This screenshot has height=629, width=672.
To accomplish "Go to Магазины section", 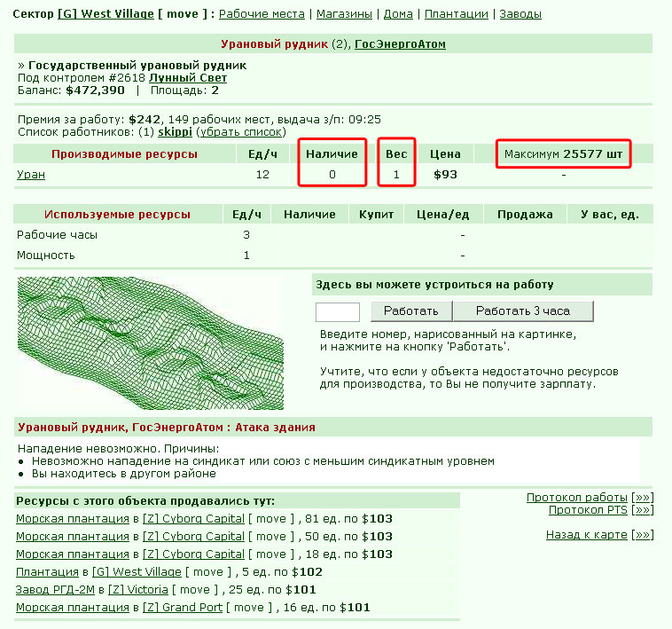I will point(344,13).
